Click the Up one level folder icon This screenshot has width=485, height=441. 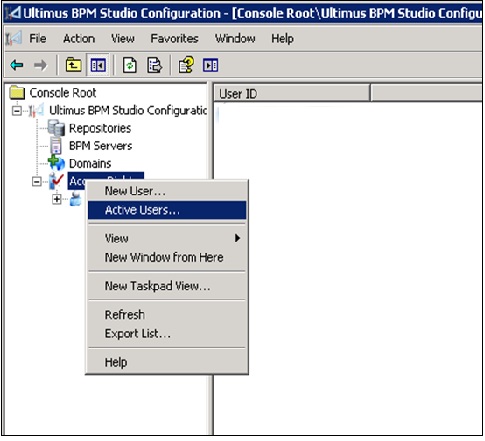[x=73, y=65]
